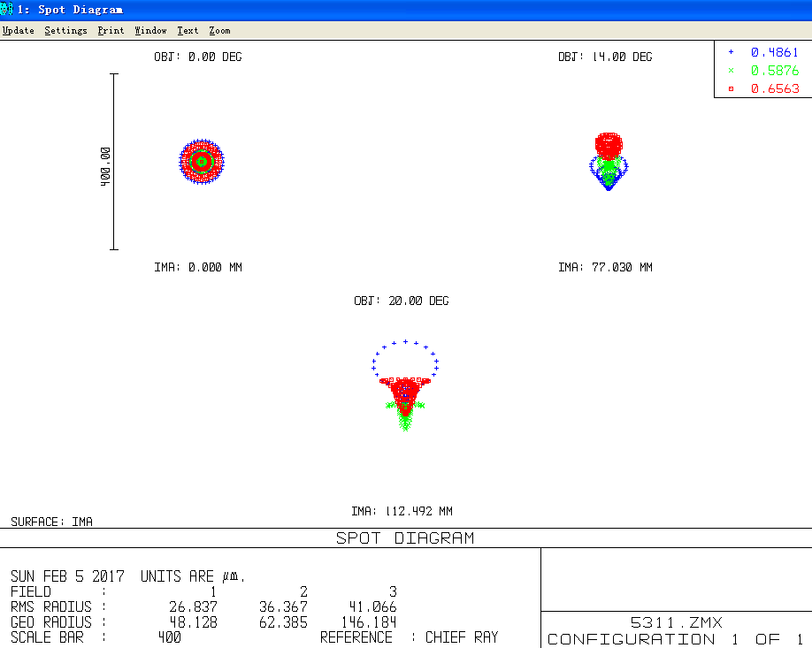Select the Print menu item
Image resolution: width=812 pixels, height=648 pixels.
(x=111, y=31)
